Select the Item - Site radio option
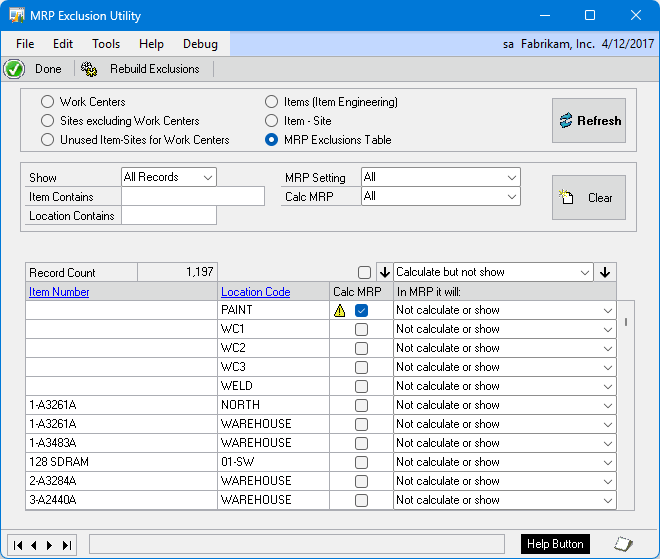This screenshot has height=559, width=660. pyautogui.click(x=272, y=121)
